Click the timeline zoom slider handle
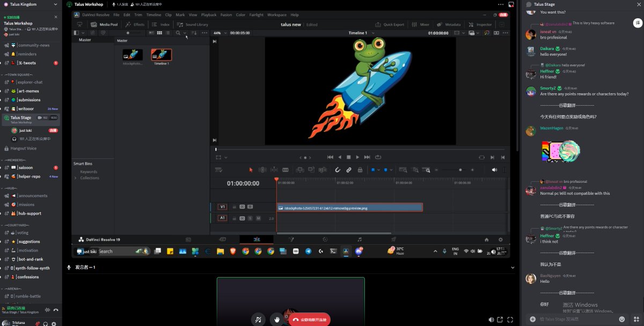This screenshot has width=644, height=326. [460, 170]
